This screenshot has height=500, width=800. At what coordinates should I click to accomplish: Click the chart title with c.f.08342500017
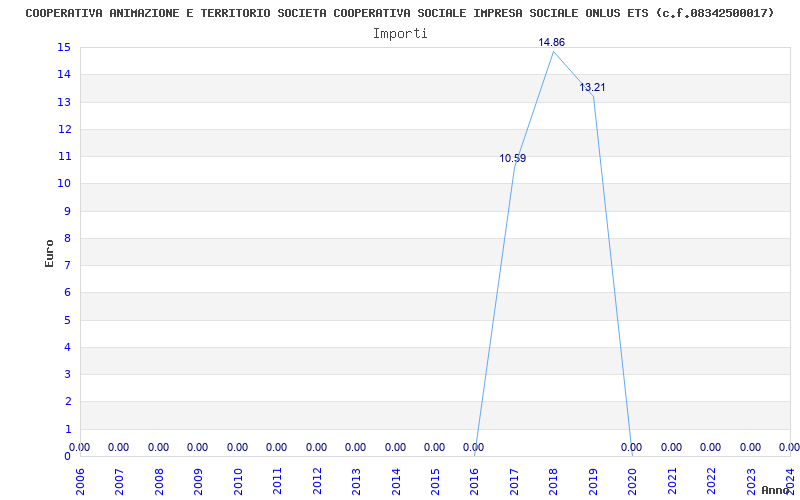399,13
